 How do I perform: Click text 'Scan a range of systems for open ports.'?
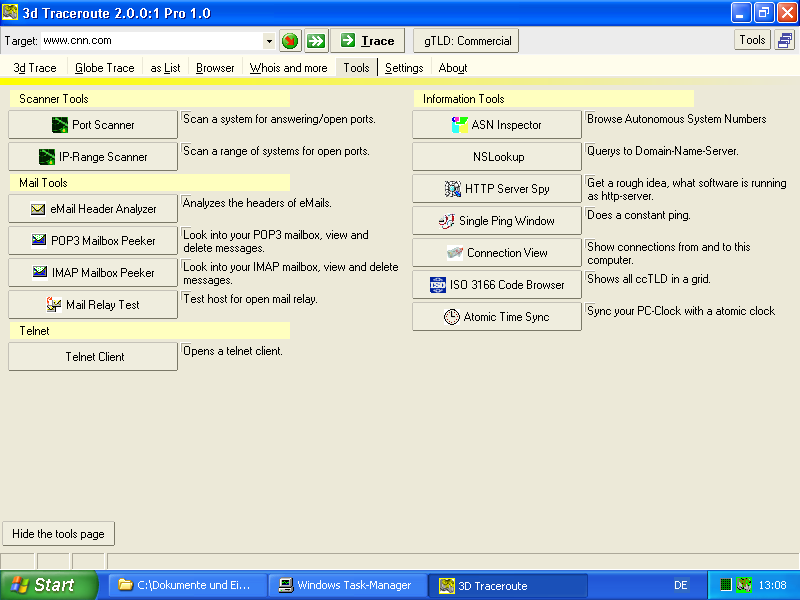click(x=276, y=151)
